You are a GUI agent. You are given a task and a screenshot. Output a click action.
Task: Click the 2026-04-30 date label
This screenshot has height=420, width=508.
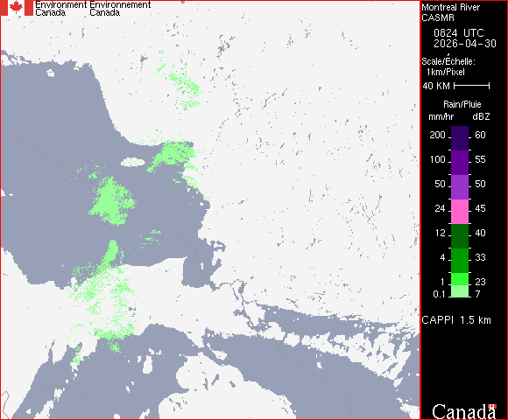465,44
